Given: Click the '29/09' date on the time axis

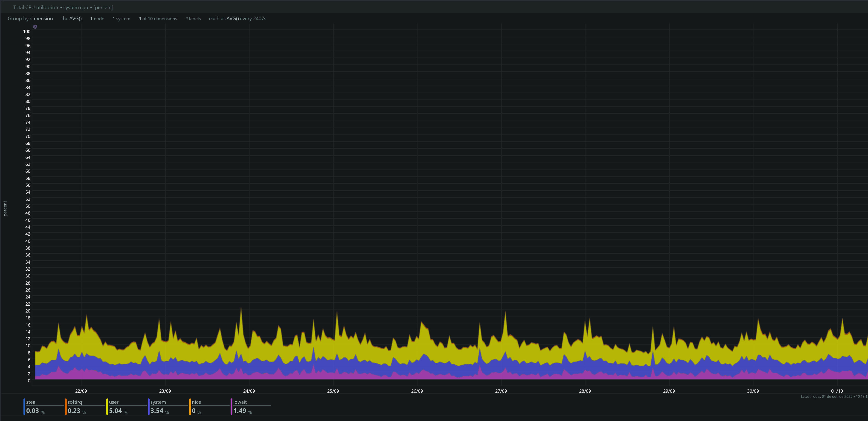Looking at the screenshot, I should coord(669,391).
